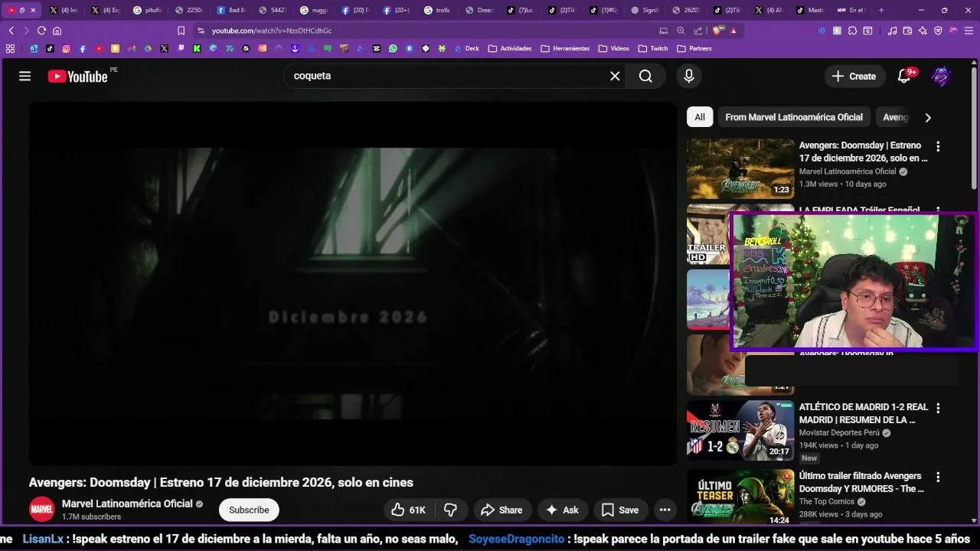Open the music note toolbar icon

[x=893, y=31]
